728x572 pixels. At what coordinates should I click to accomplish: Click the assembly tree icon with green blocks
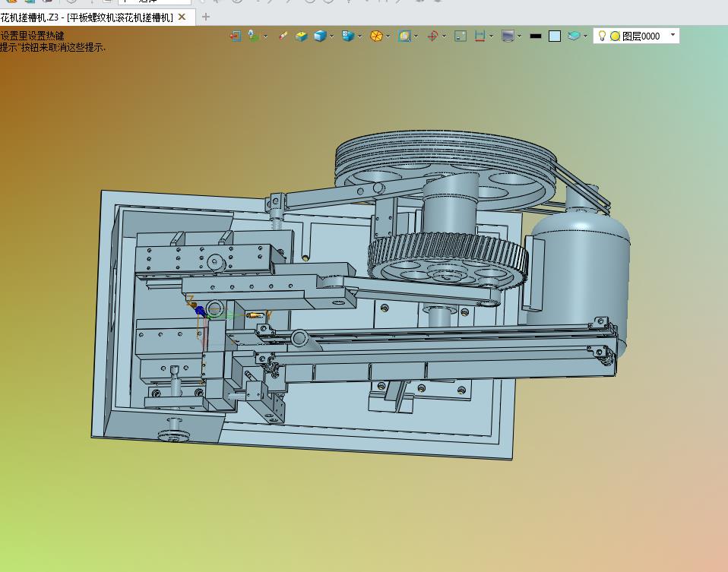point(254,36)
